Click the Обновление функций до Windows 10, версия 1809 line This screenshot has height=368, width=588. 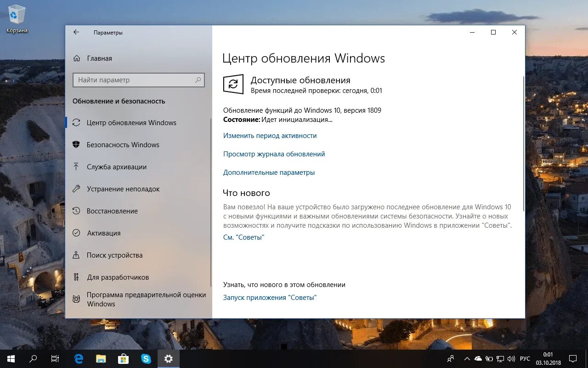coord(302,110)
